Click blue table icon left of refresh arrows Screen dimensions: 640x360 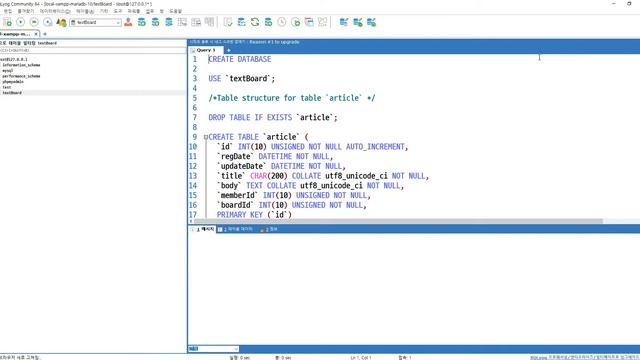[241, 22]
